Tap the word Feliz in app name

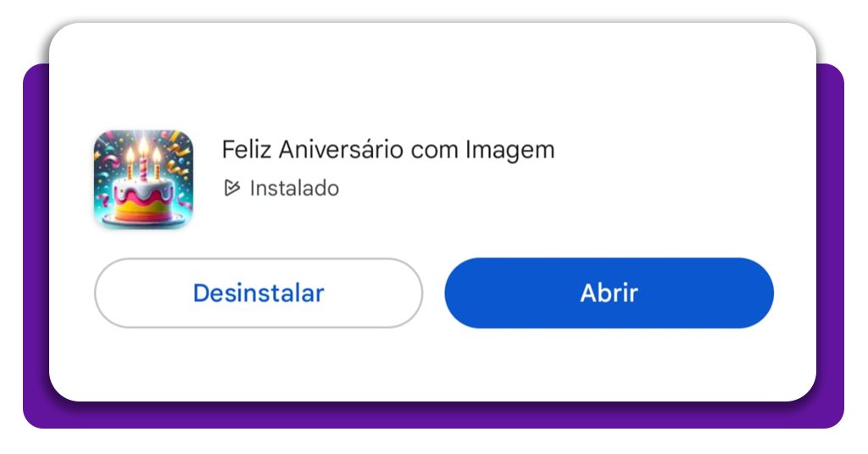[247, 150]
